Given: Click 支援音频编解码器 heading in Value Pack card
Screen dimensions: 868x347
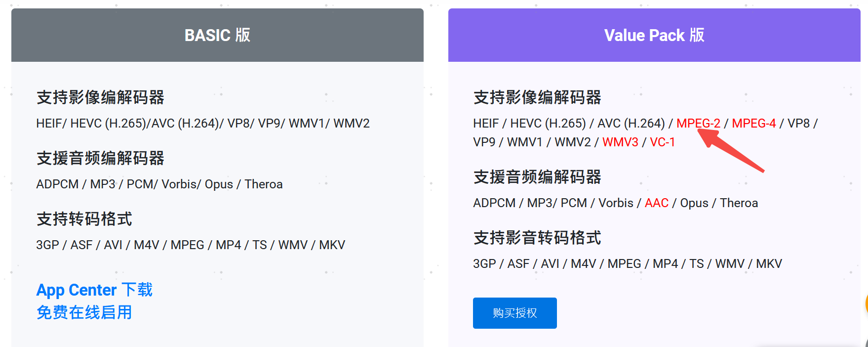Looking at the screenshot, I should click(537, 177).
